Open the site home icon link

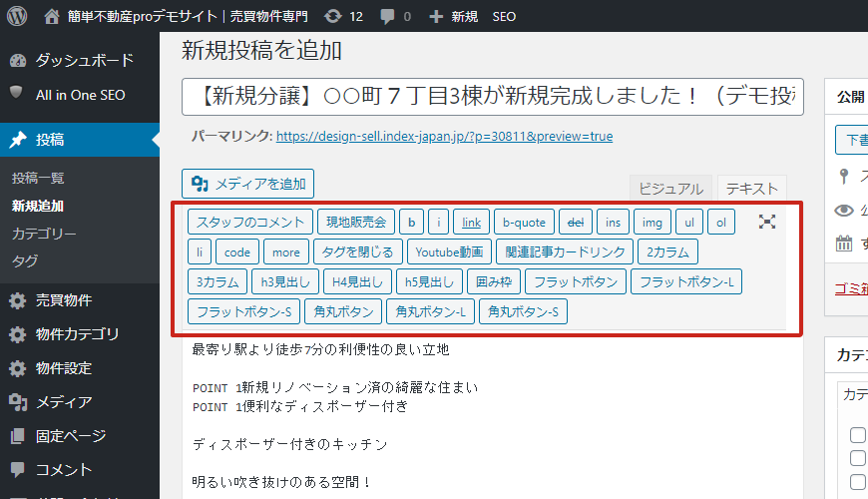(53, 17)
